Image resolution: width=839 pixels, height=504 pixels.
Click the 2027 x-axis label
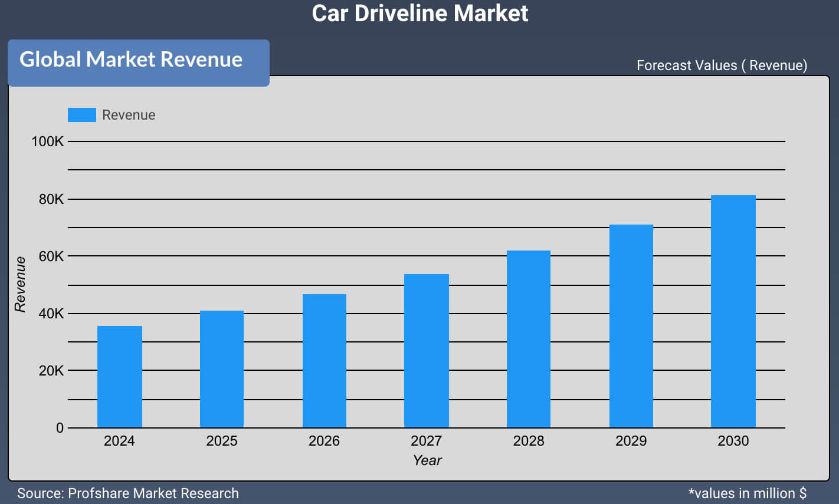point(426,441)
